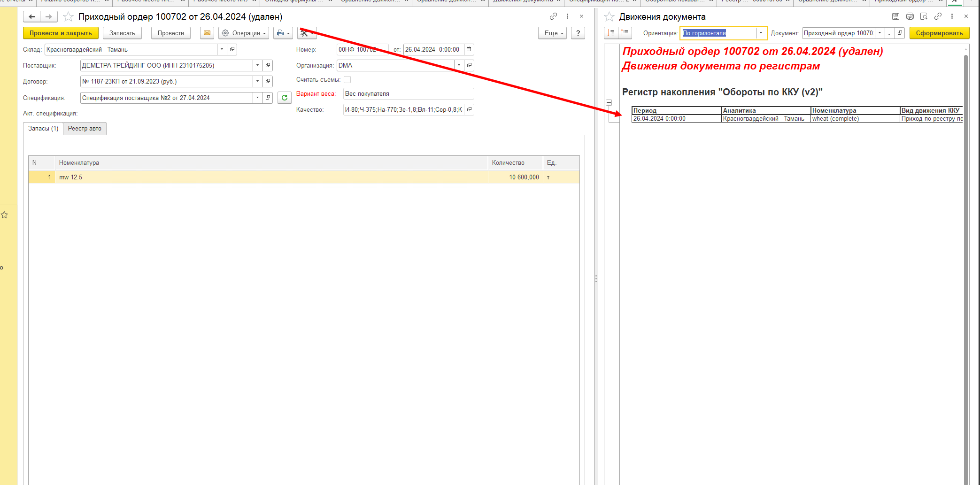980x485 pixels.
Task: Expand all groups icon in report toolbar
Action: (x=611, y=33)
